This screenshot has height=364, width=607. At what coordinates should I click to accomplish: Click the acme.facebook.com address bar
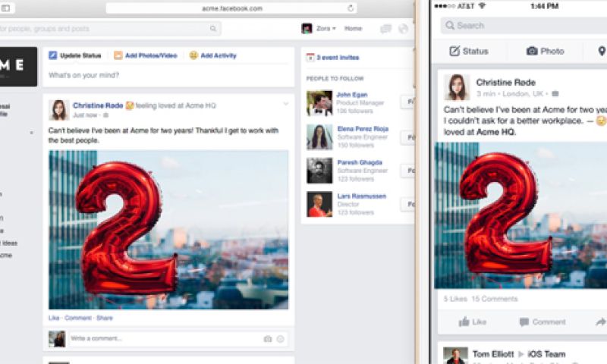pos(231,8)
